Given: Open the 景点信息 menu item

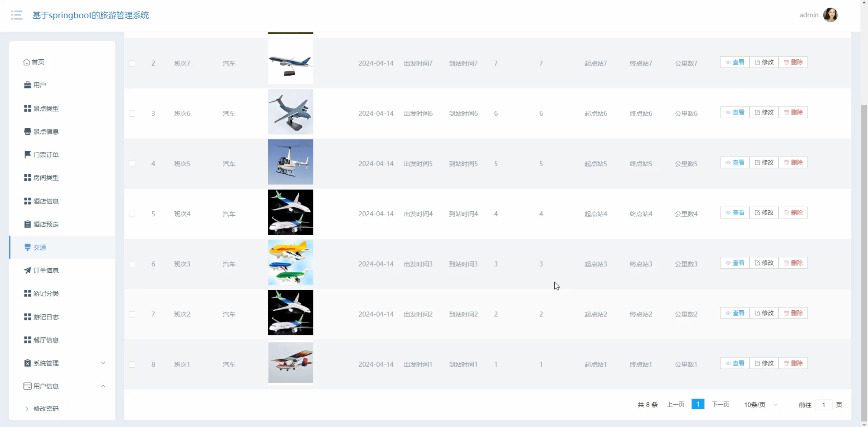Looking at the screenshot, I should (x=46, y=132).
